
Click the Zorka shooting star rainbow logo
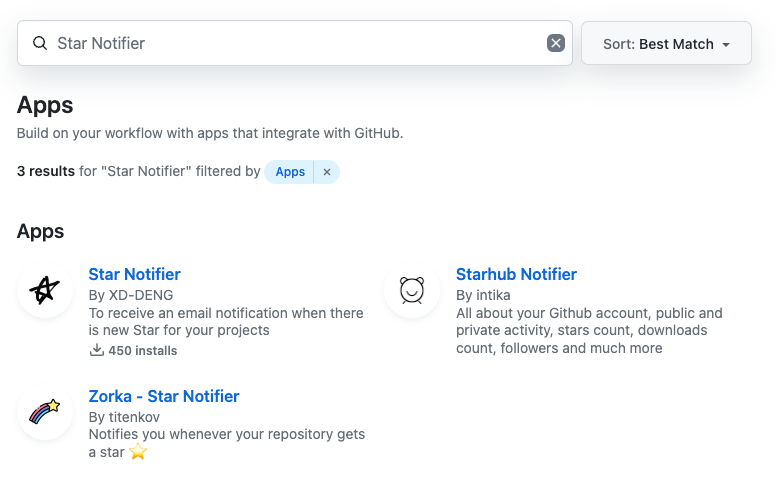pyautogui.click(x=45, y=412)
